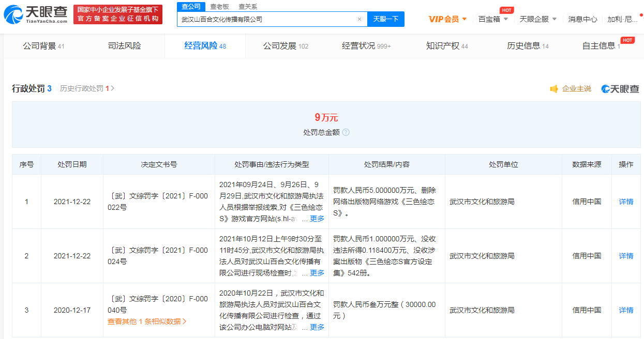
Task: Open 历史行政处罚 records link
Action: coord(87,88)
